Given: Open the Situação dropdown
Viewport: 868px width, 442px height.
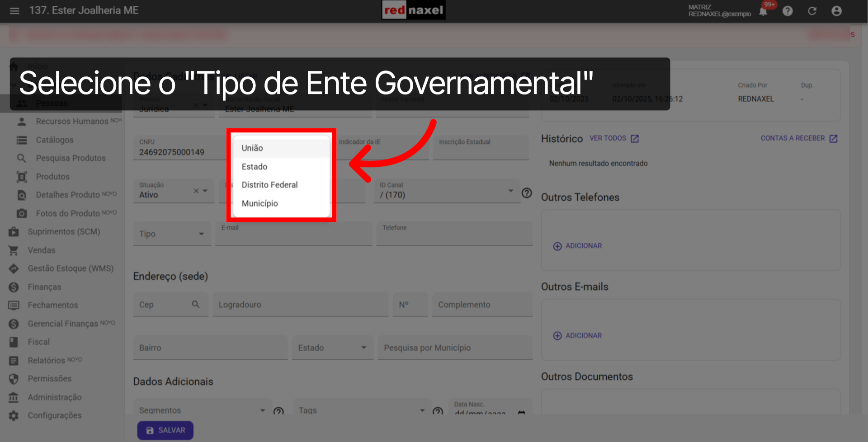Looking at the screenshot, I should pos(206,191).
